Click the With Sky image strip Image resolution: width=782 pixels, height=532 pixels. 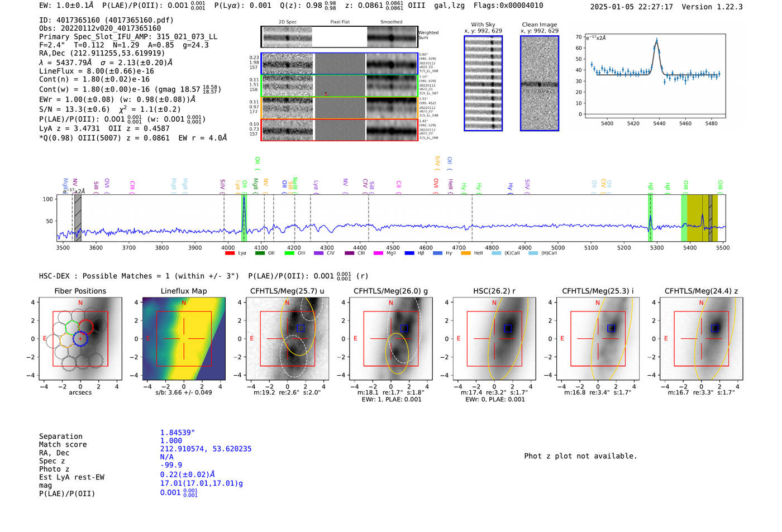click(483, 83)
